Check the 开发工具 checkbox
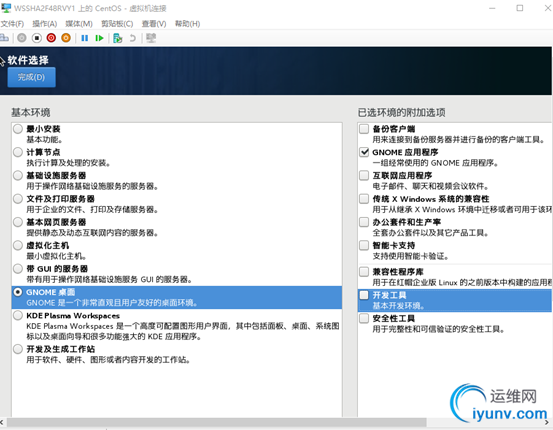553x430 pixels. (364, 295)
